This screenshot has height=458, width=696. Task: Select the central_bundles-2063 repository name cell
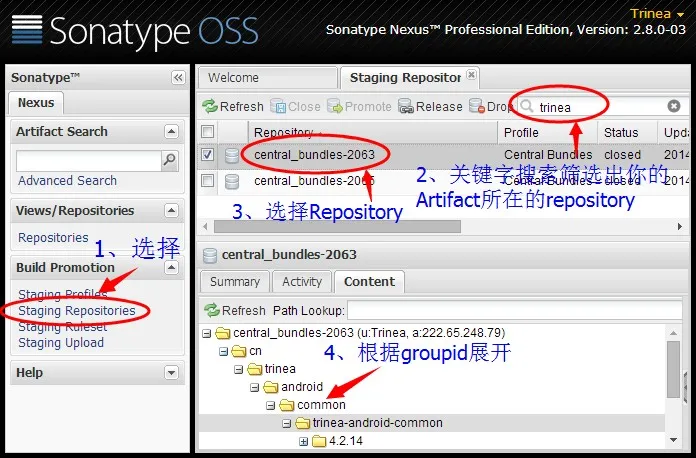314,154
